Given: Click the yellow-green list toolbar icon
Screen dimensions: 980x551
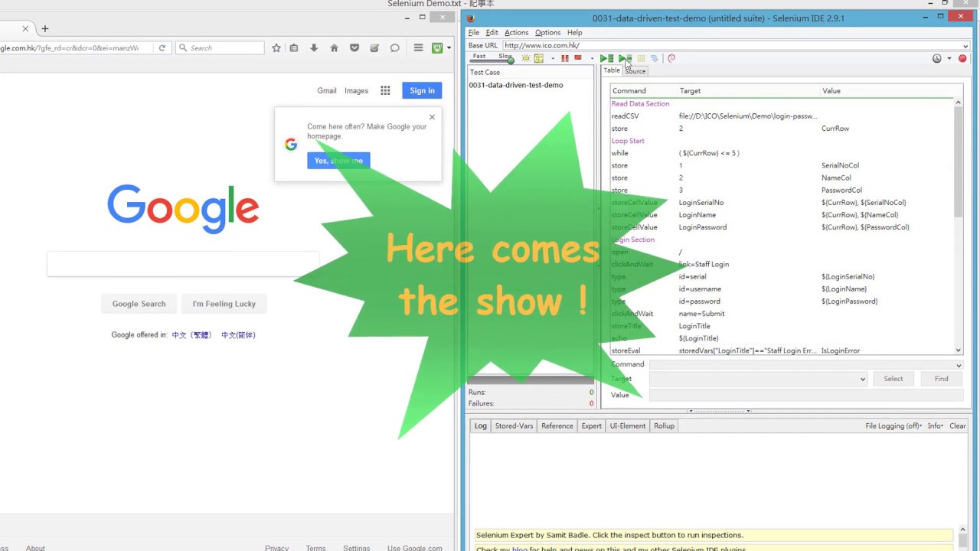Looking at the screenshot, I should point(539,58).
